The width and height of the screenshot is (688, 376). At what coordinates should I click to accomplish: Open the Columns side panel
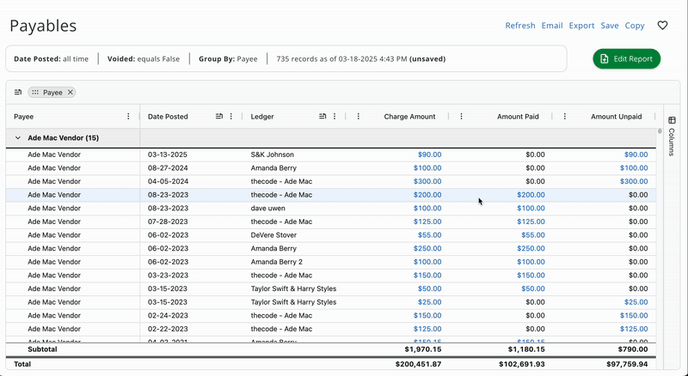coord(671,136)
